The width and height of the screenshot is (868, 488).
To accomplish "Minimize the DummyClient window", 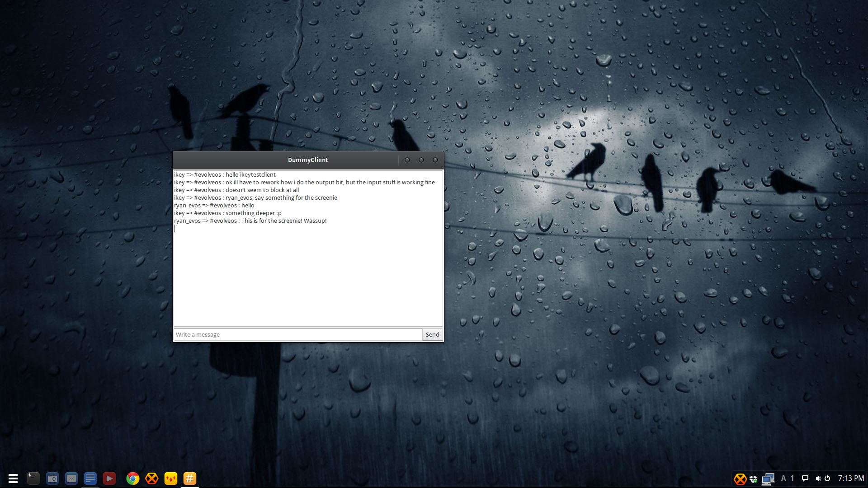I will [407, 160].
